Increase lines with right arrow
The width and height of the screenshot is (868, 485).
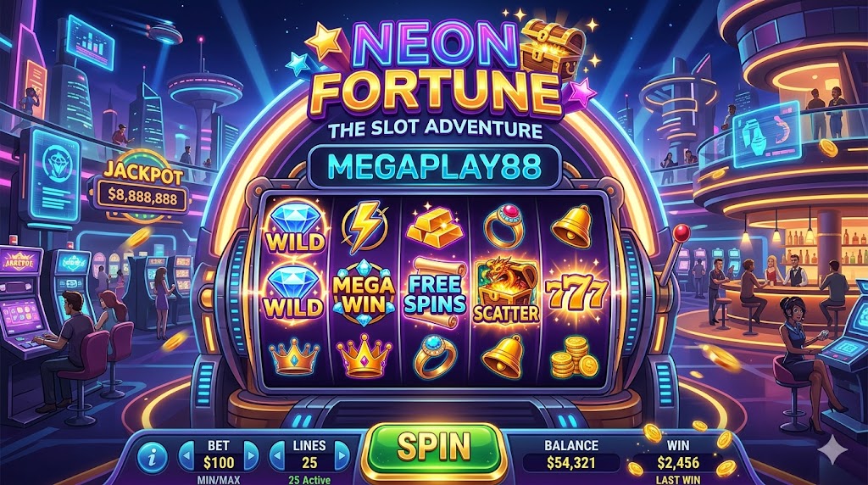(342, 455)
